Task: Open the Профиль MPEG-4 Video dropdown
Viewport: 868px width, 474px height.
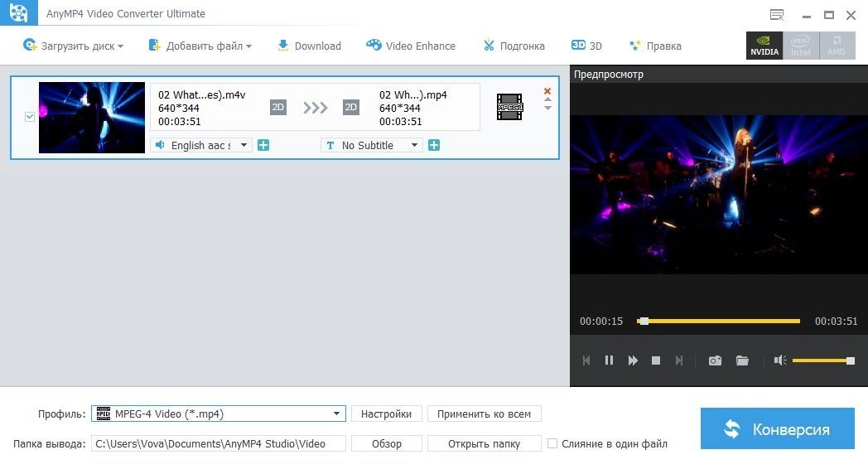Action: point(218,414)
